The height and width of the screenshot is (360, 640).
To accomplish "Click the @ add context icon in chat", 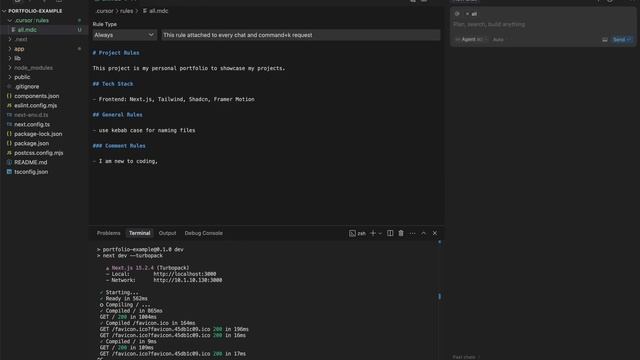I will (x=457, y=14).
